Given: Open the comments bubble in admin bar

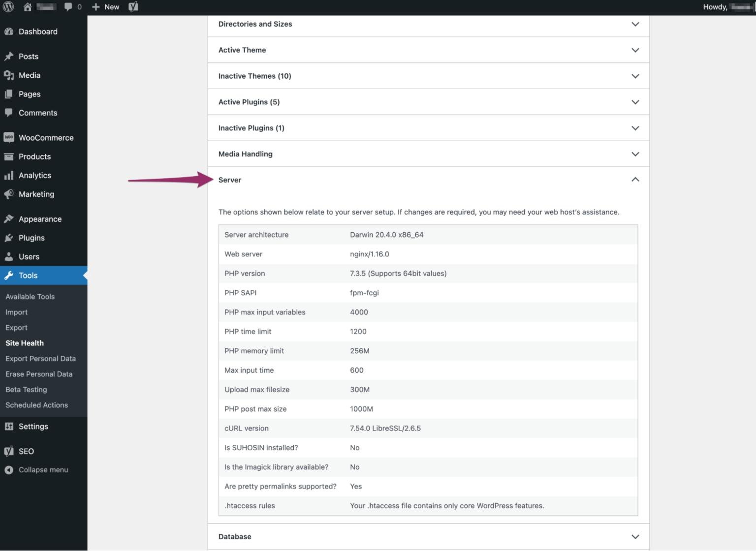Looking at the screenshot, I should tap(68, 7).
